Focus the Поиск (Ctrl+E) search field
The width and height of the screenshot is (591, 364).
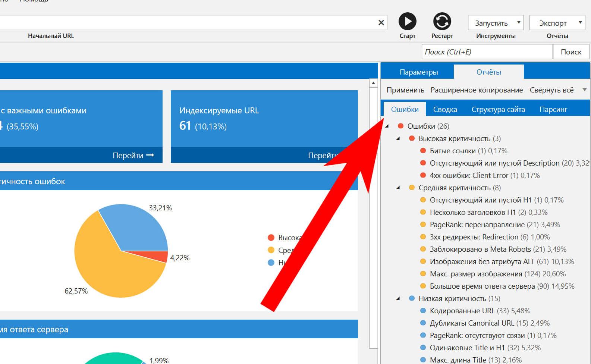487,52
